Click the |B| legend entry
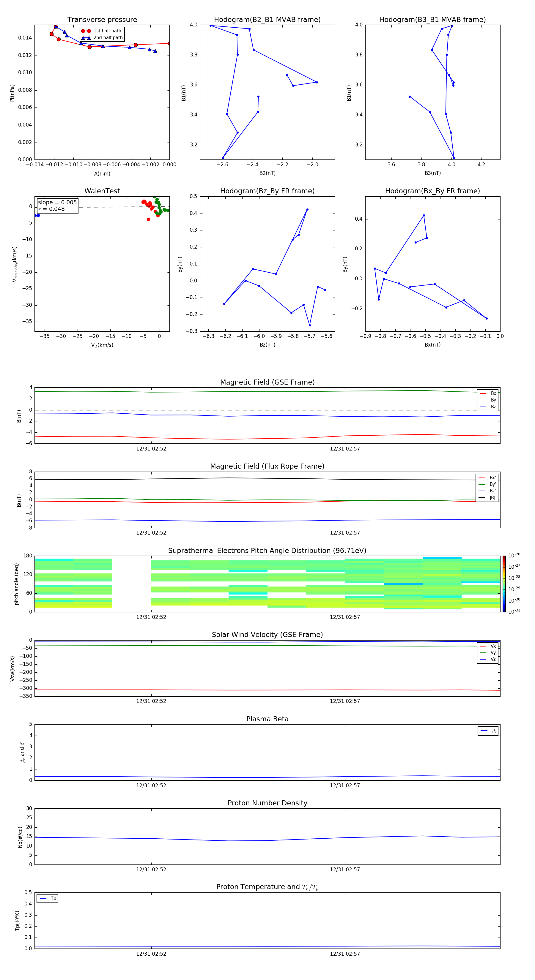This screenshot has width=535, height=980. (487, 498)
